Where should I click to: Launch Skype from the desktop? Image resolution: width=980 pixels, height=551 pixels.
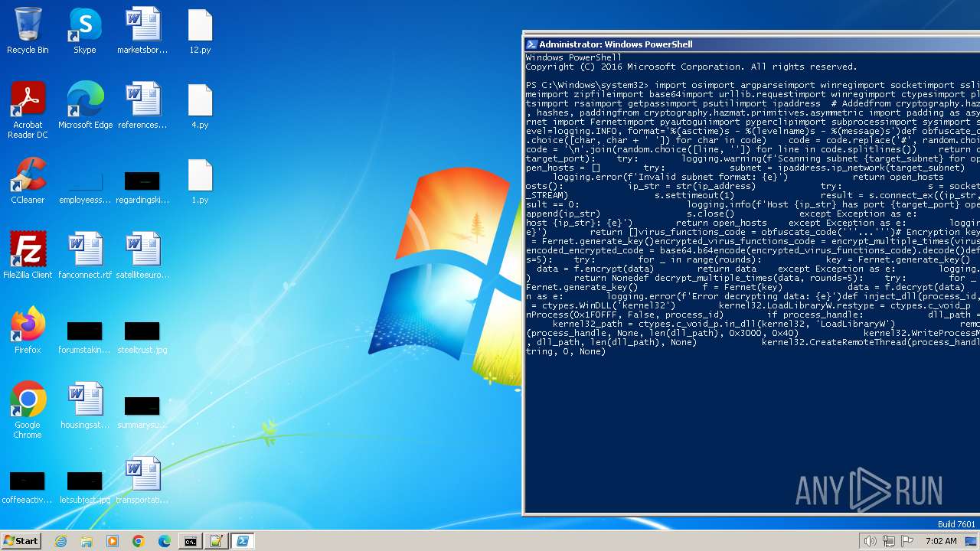coord(85,31)
